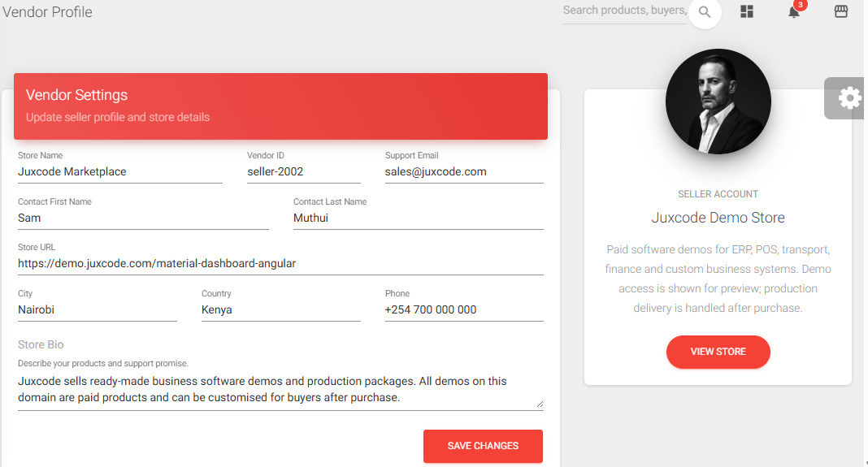The image size is (868, 467).
Task: Click the search magnifier icon
Action: point(705,12)
